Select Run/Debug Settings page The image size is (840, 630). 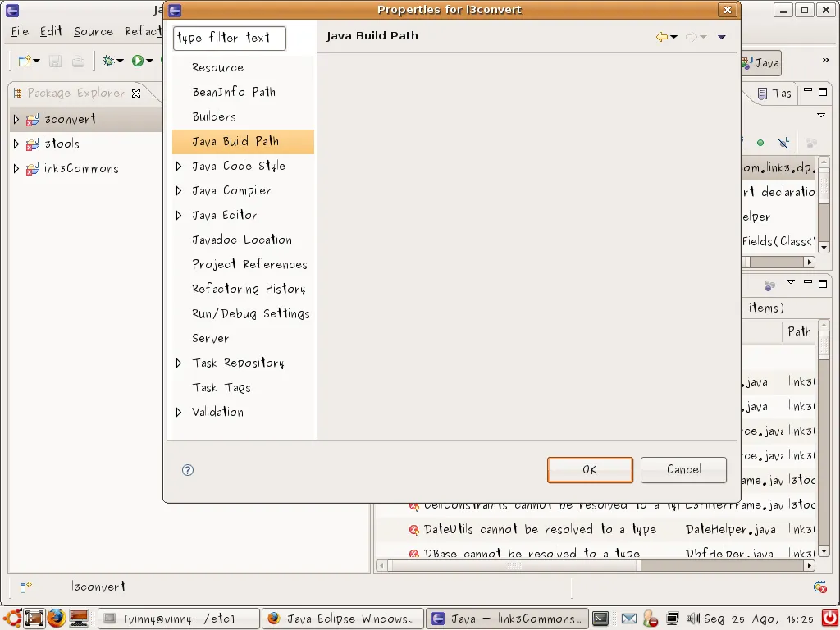coord(251,314)
